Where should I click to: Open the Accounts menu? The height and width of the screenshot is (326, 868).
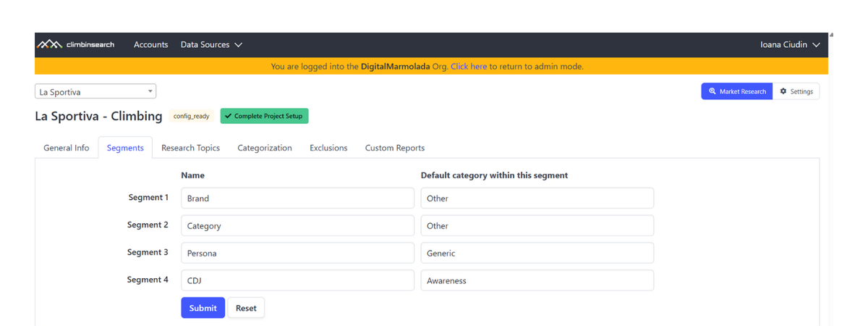(150, 45)
